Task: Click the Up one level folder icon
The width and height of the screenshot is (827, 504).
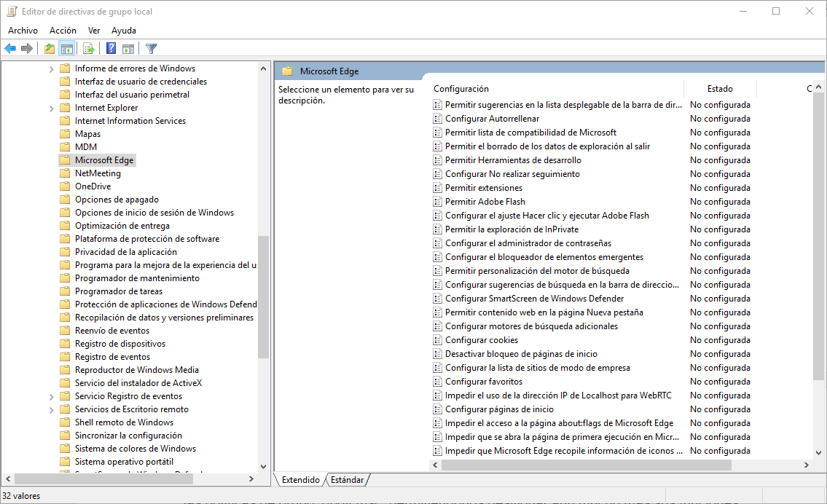Action: 49,49
